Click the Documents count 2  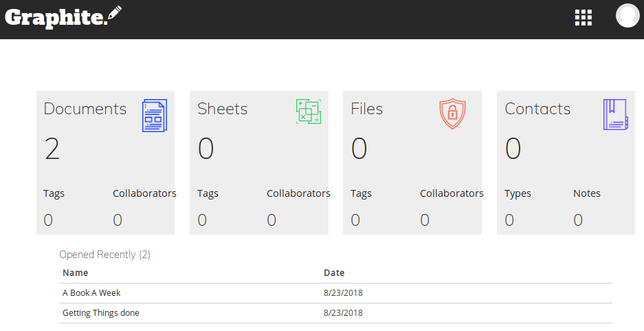(x=52, y=149)
